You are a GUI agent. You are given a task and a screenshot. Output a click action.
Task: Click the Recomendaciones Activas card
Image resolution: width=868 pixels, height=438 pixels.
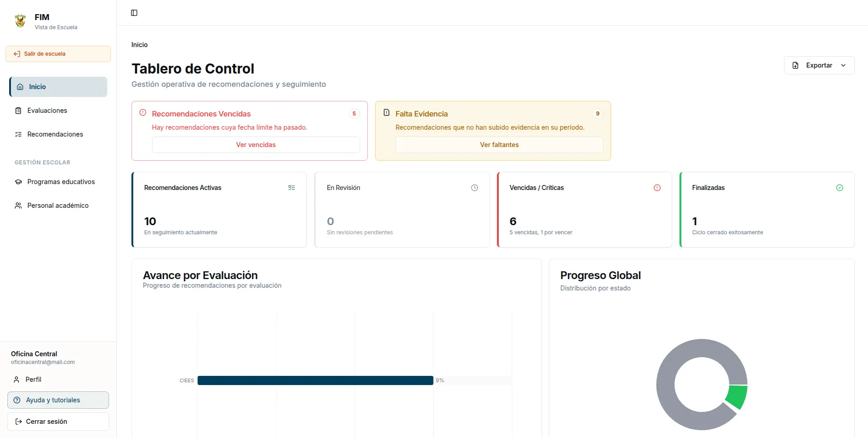coord(219,210)
